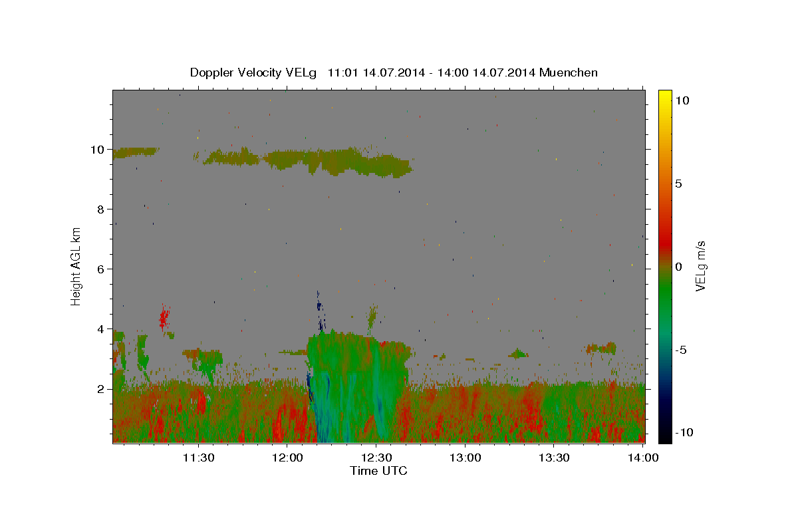Click the height tick label 8
Viewport: 798px width, 532px height.
coord(102,209)
